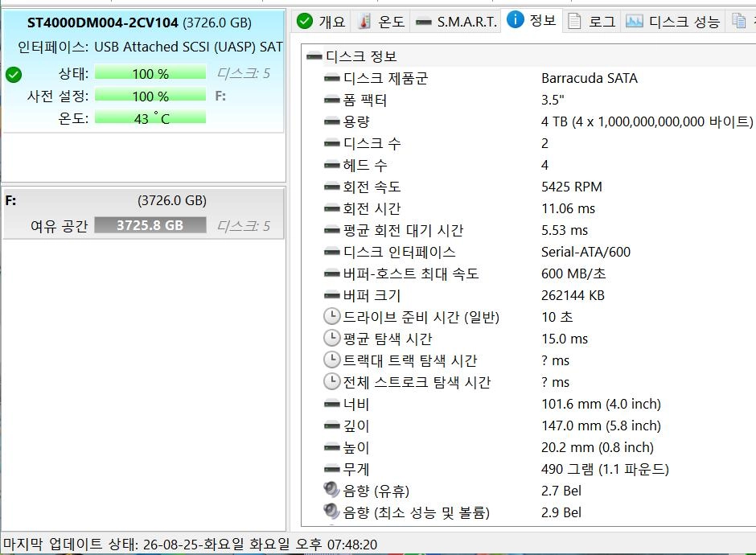The image size is (756, 555).
Task: Open the S.M.A.R.T. tab
Action: click(x=456, y=21)
